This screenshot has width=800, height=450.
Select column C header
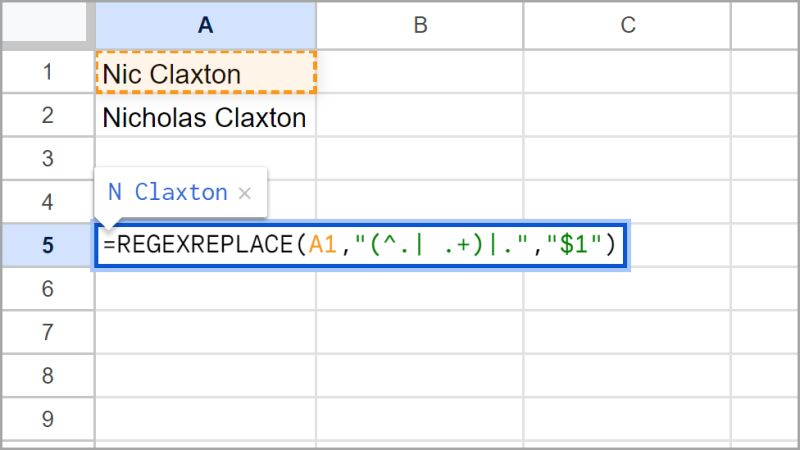tap(628, 25)
